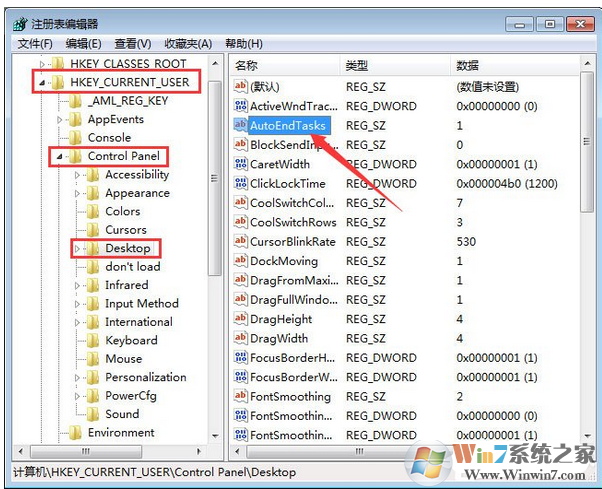602x489 pixels.
Task: Click the ActiveWndTrac... DWORD value icon
Action: tap(241, 106)
